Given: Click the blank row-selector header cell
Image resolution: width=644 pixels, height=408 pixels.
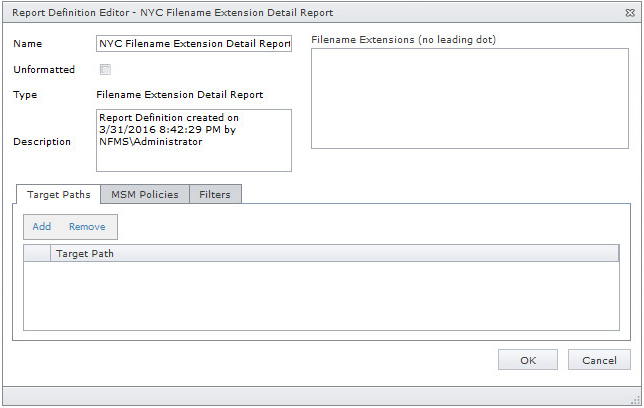Looking at the screenshot, I should point(37,254).
